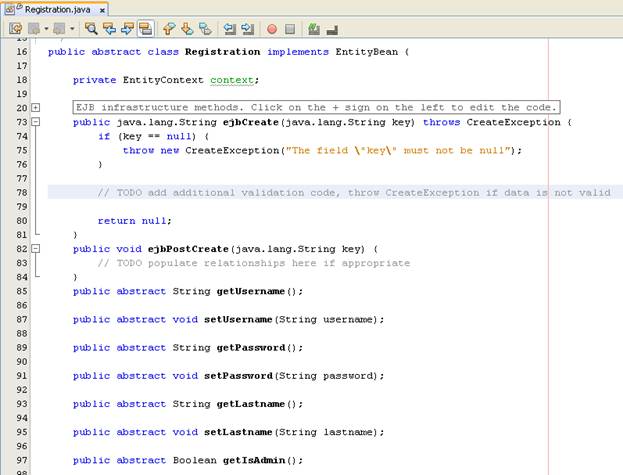Click the Find Selection magnifier icon

(x=91, y=29)
